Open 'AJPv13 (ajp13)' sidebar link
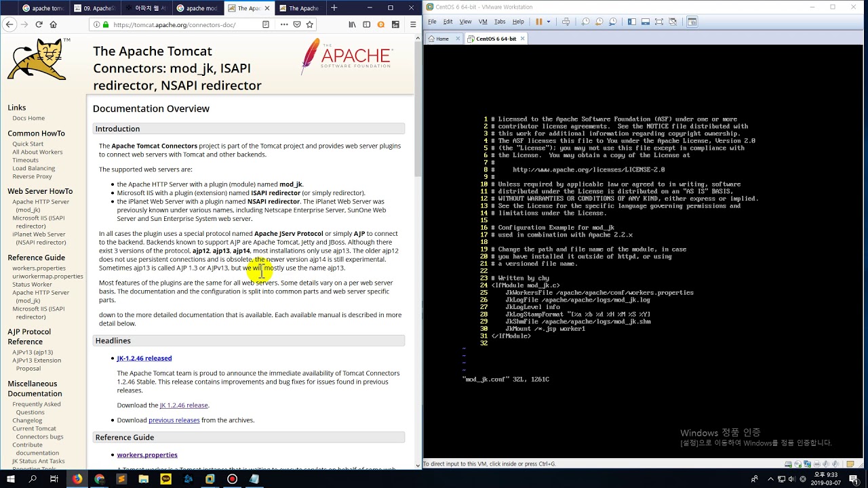The image size is (868, 488). pyautogui.click(x=33, y=352)
